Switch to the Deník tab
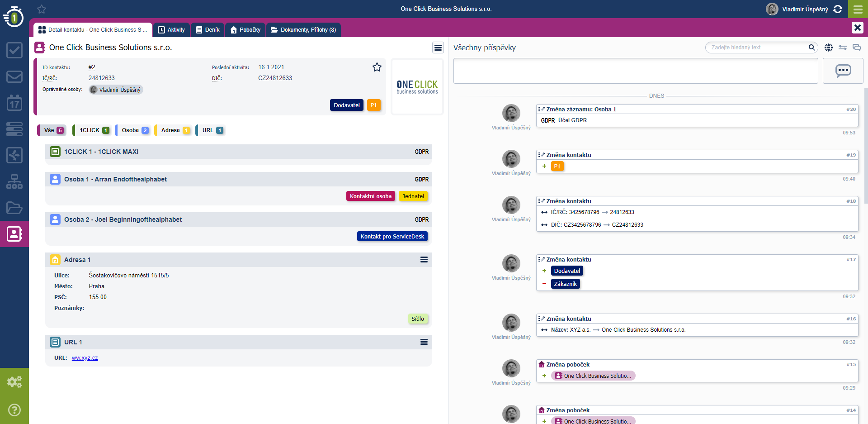The image size is (868, 424). tap(208, 30)
